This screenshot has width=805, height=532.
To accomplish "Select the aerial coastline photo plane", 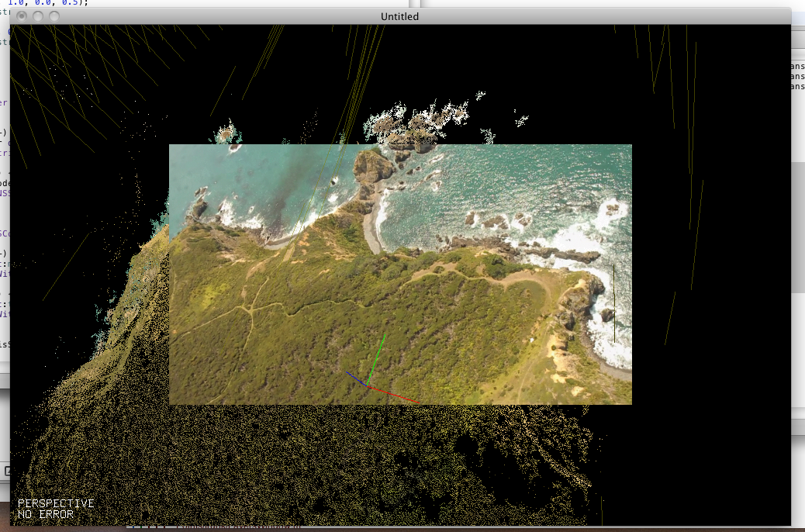I will (400, 275).
